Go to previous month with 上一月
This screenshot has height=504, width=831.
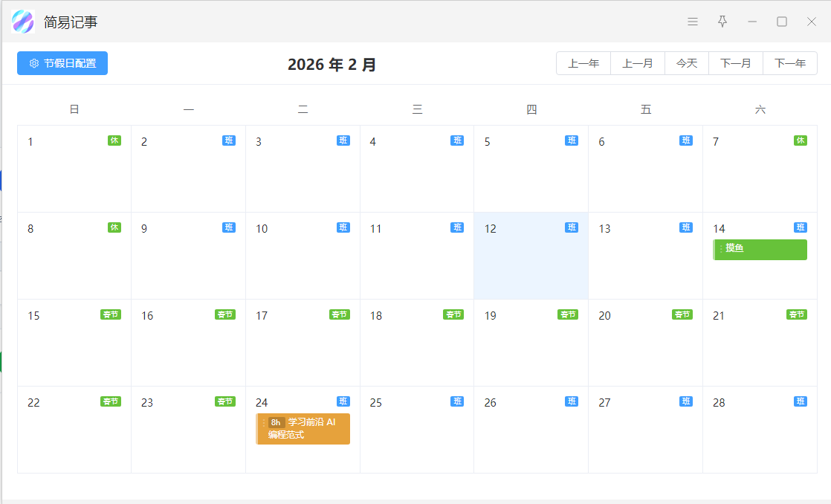pyautogui.click(x=638, y=63)
